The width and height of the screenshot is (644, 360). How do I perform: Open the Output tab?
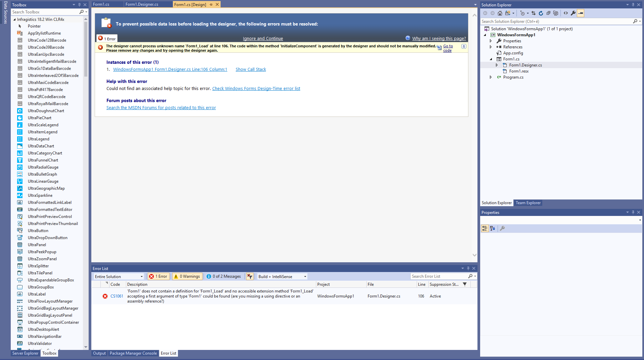click(x=99, y=353)
